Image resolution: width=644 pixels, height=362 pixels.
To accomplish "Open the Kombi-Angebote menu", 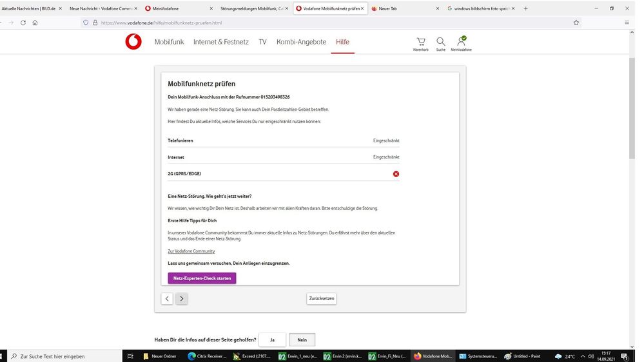I will 301,42.
